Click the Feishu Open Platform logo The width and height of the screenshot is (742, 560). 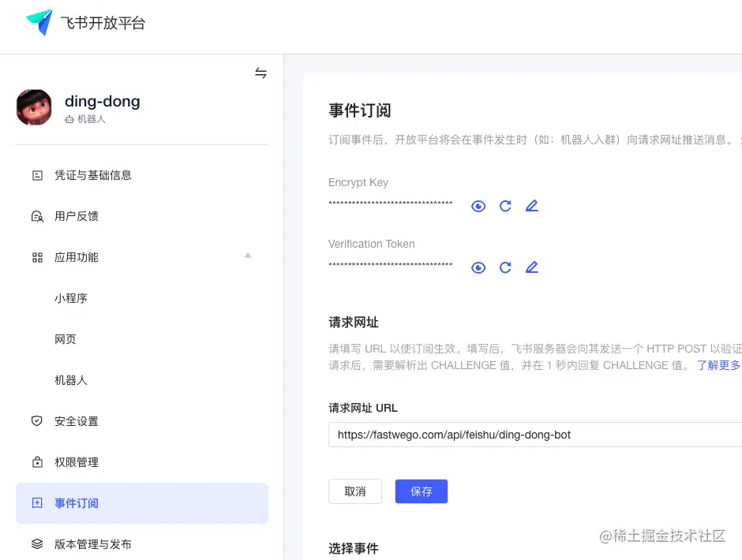pyautogui.click(x=39, y=22)
